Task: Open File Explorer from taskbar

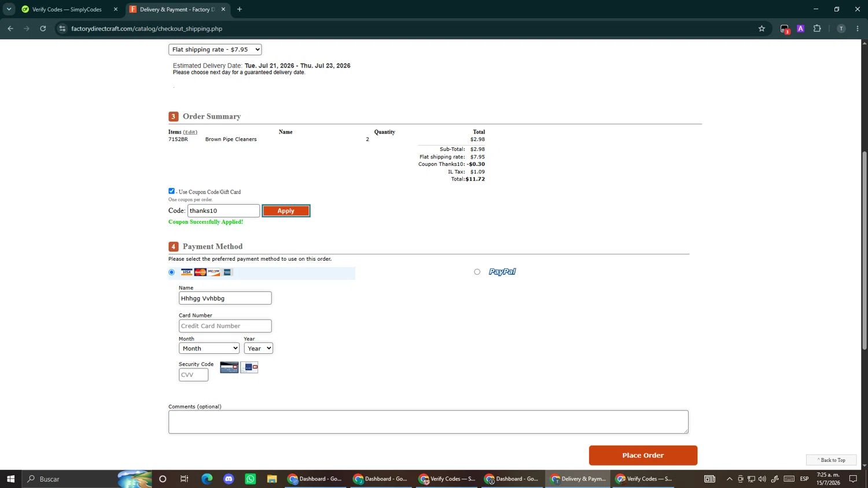Action: pos(272,479)
